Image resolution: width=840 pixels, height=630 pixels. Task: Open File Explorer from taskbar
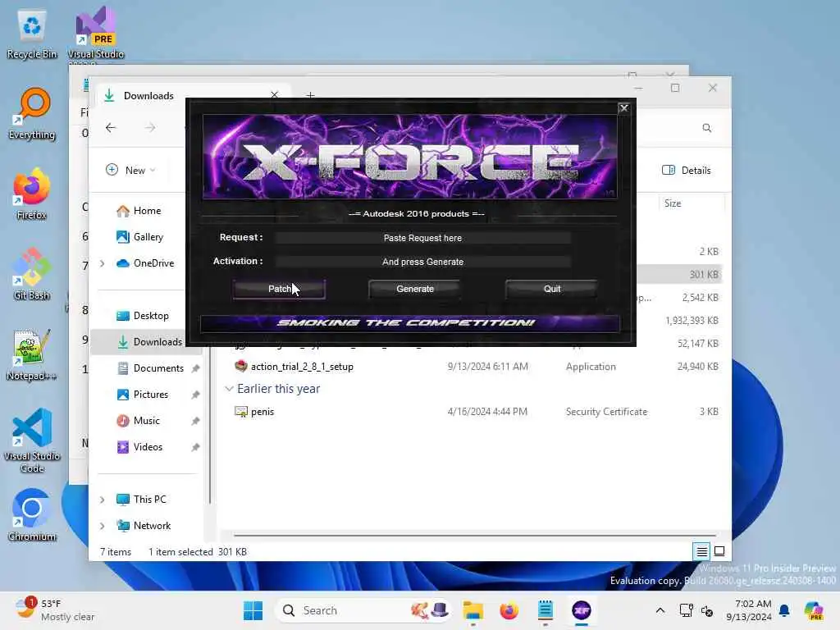(x=473, y=610)
